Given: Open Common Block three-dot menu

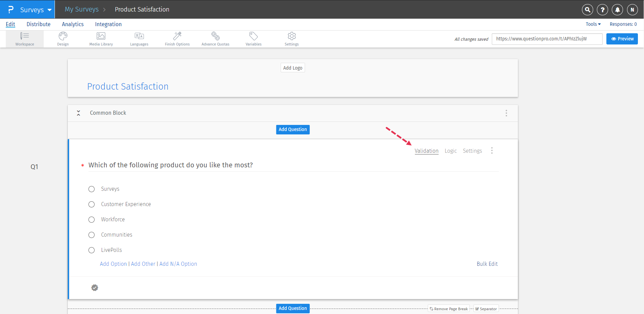Looking at the screenshot, I should click(506, 113).
